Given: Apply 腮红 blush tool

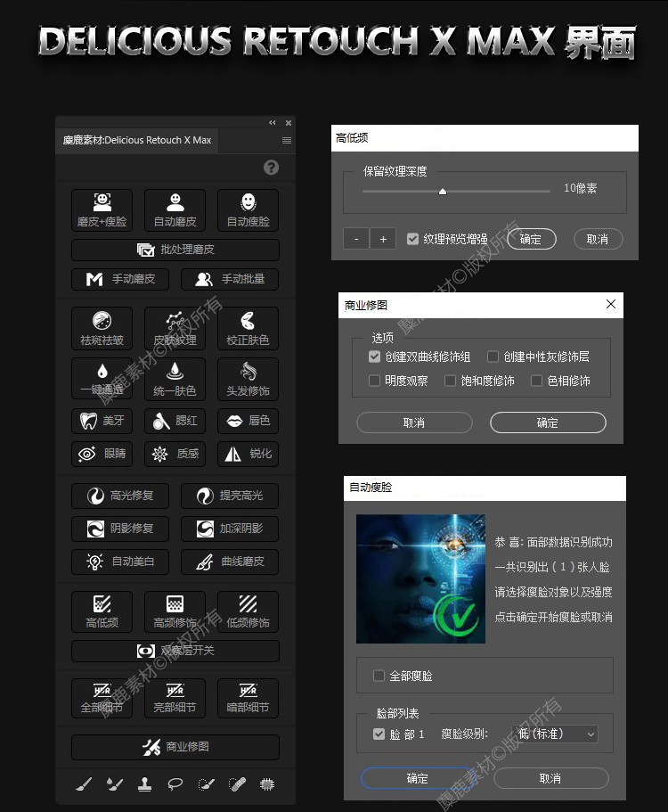Looking at the screenshot, I should tap(175, 421).
